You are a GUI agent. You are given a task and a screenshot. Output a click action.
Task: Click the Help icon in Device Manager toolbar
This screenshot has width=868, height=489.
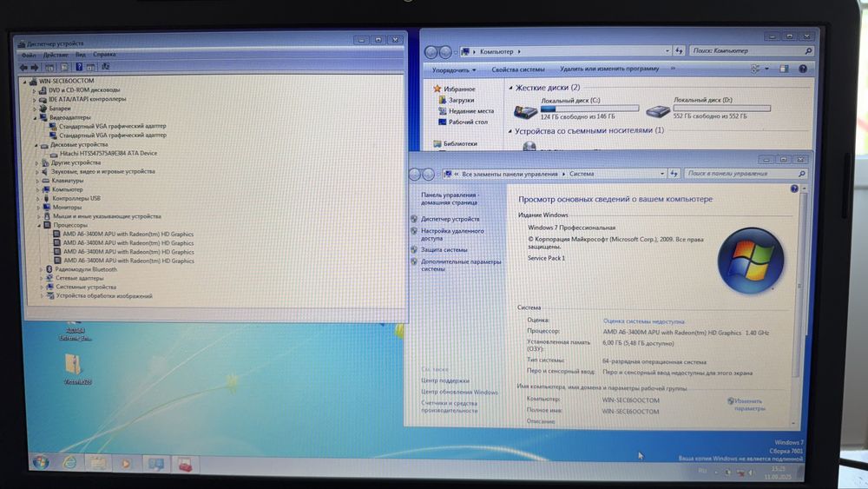click(79, 67)
